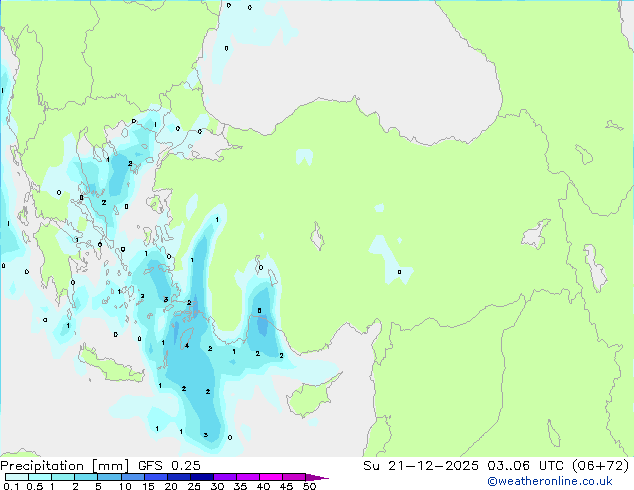Click the legend swatch between 0.1 and 0.5

click(17, 477)
